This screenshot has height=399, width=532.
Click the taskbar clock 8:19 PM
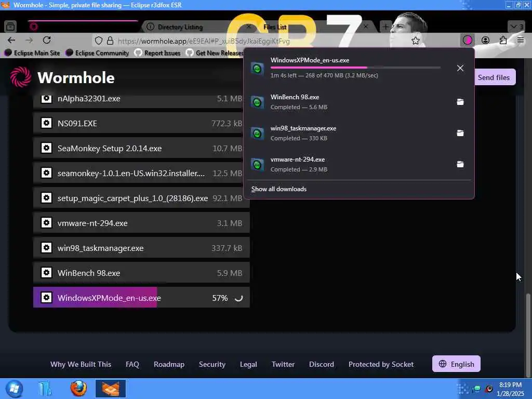[510, 385]
